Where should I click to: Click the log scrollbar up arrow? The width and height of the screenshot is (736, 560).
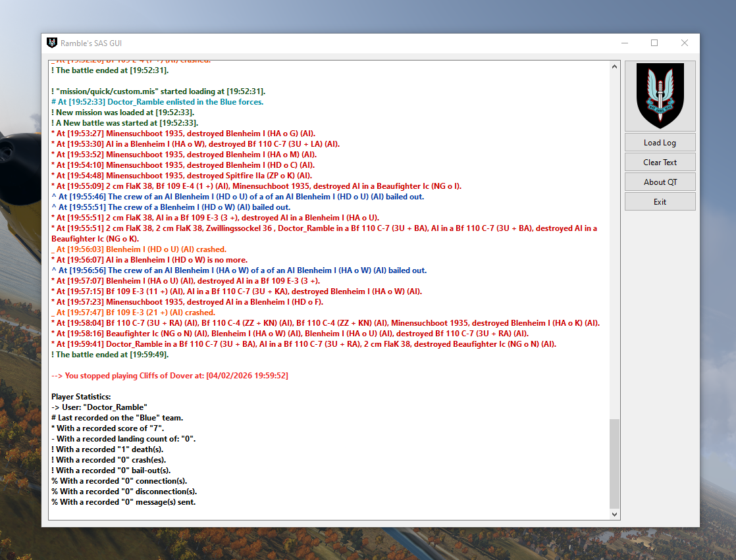(x=615, y=66)
